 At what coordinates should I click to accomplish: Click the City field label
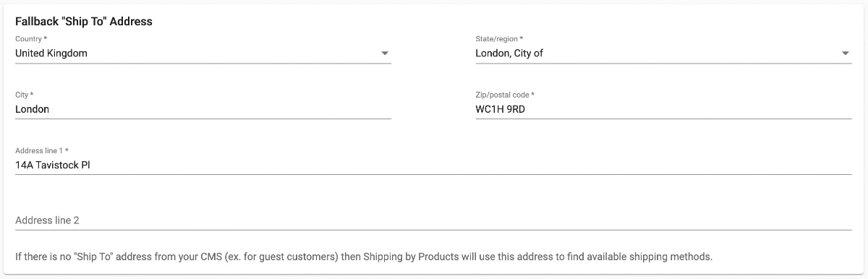[25, 95]
